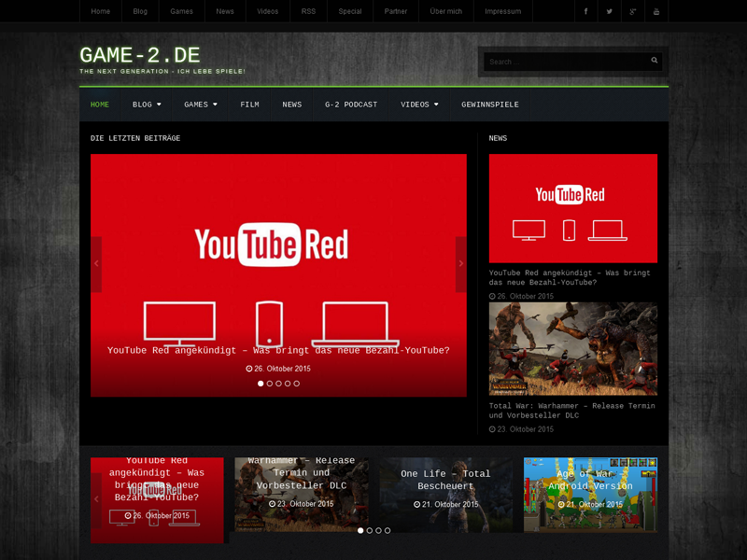This screenshot has height=560, width=747.
Task: Open Total War Warhammer thumbnail in News sidebar
Action: pyautogui.click(x=573, y=349)
